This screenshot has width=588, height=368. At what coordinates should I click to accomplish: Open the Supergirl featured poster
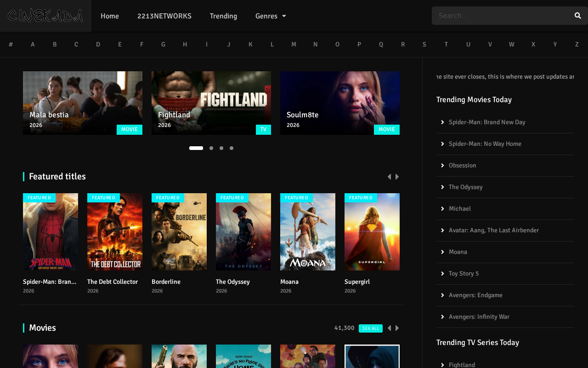tap(372, 232)
